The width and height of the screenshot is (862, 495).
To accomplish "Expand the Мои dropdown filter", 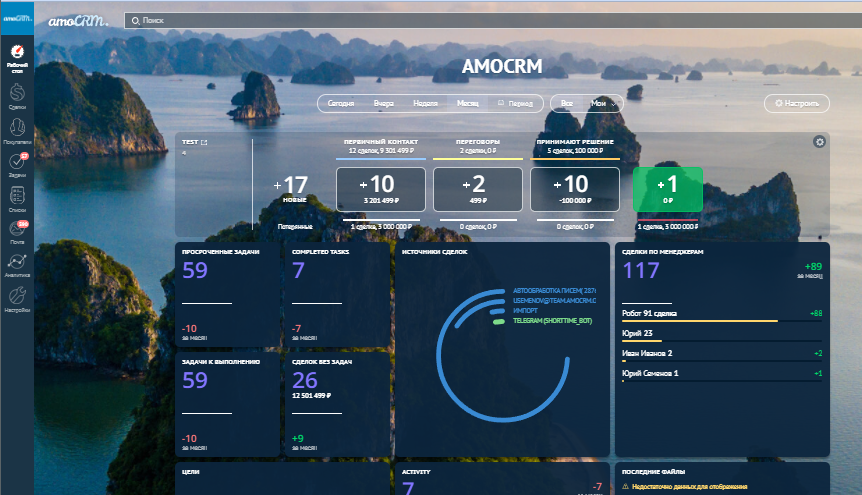I will (603, 103).
